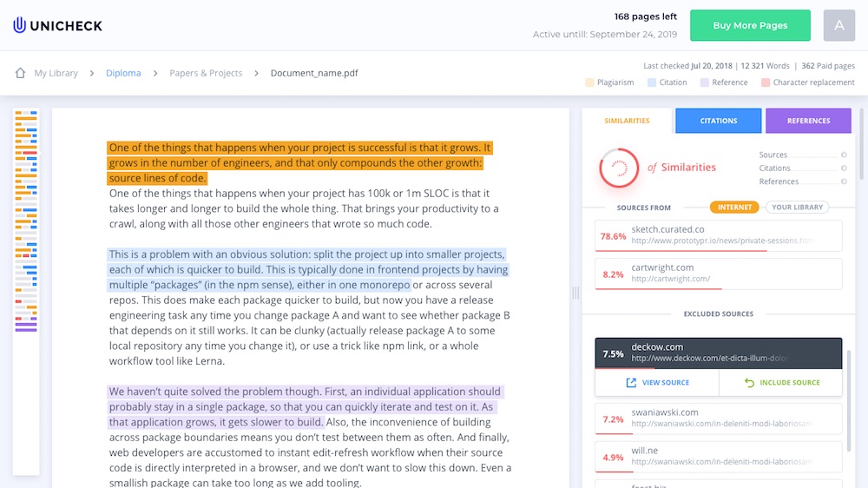Click the excluded sources list scrollbar

click(849, 401)
